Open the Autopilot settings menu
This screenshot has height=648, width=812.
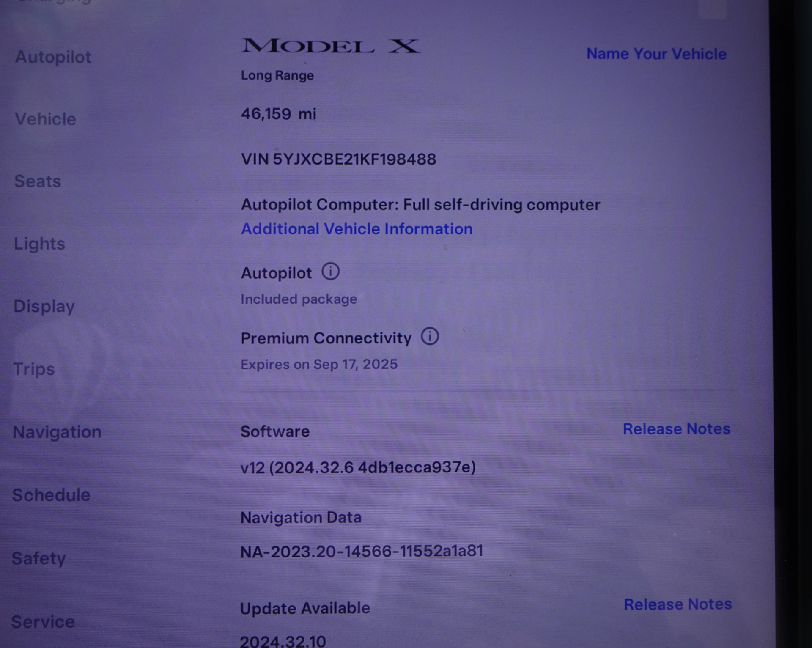(53, 57)
